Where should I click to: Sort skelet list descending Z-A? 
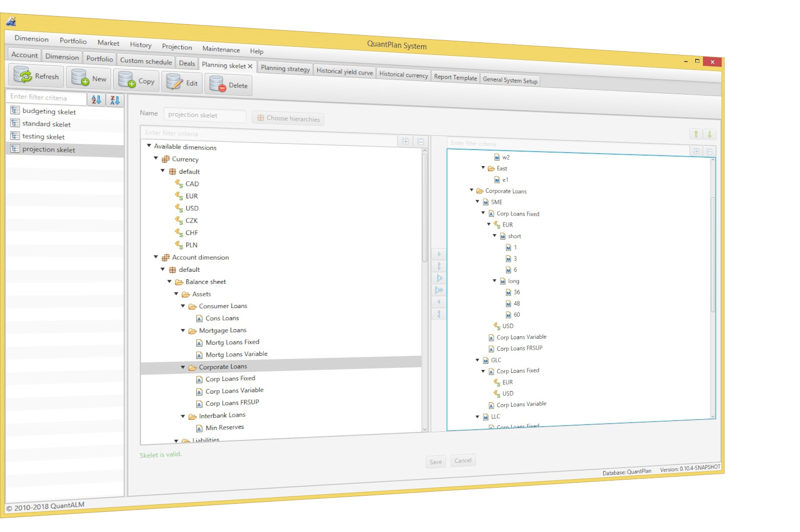click(x=115, y=100)
